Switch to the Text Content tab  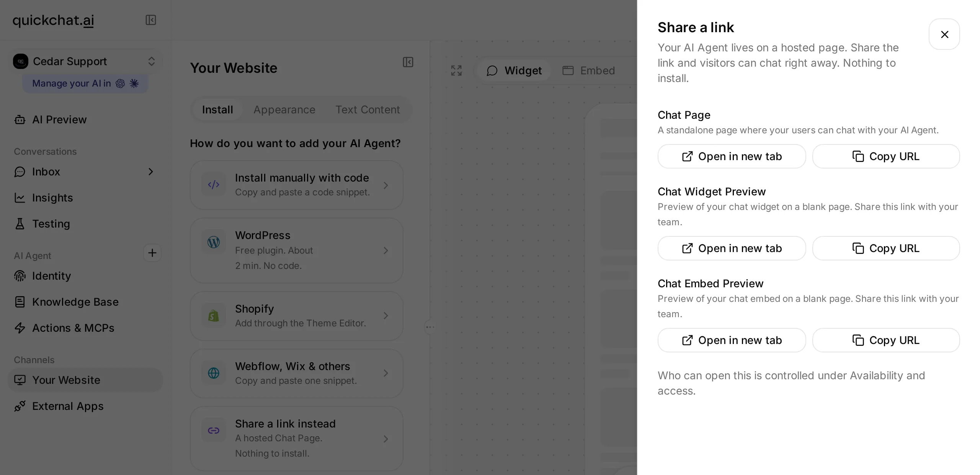coord(367,110)
